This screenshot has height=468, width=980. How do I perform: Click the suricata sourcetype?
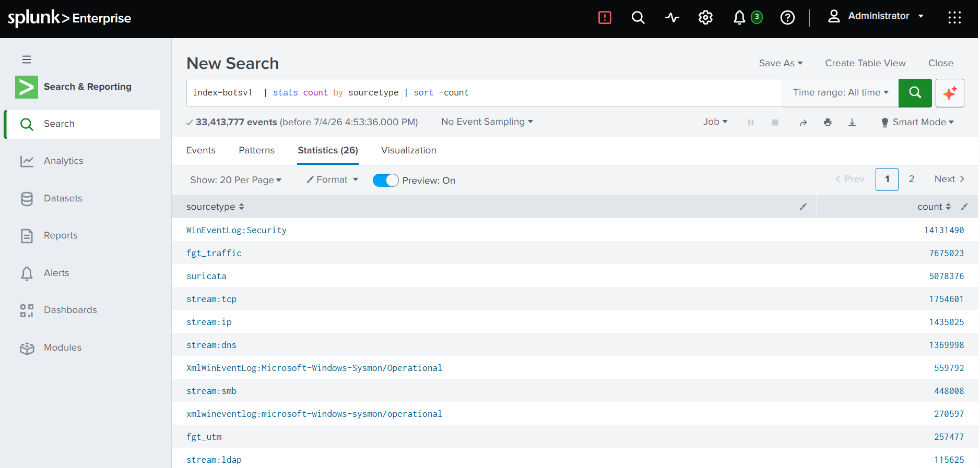[x=206, y=276]
